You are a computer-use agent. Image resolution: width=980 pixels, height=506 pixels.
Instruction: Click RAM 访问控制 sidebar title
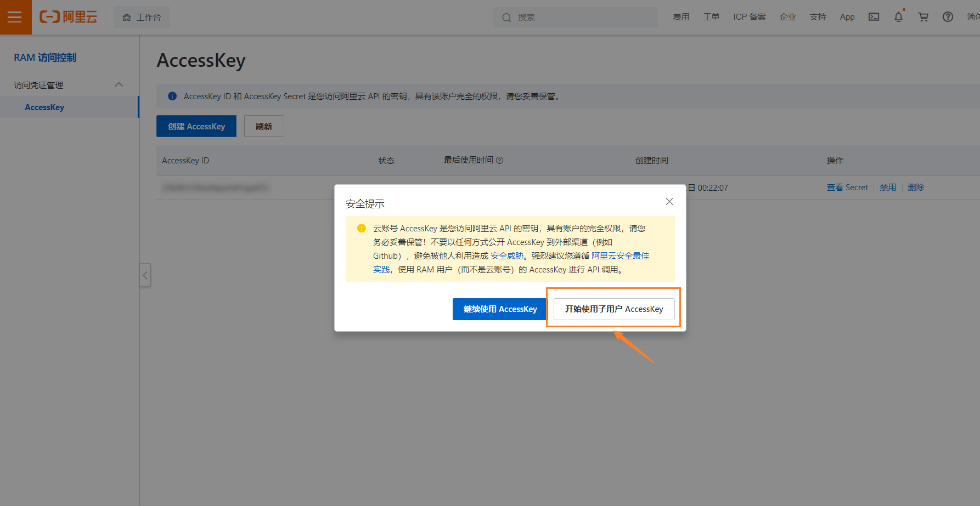click(x=45, y=58)
